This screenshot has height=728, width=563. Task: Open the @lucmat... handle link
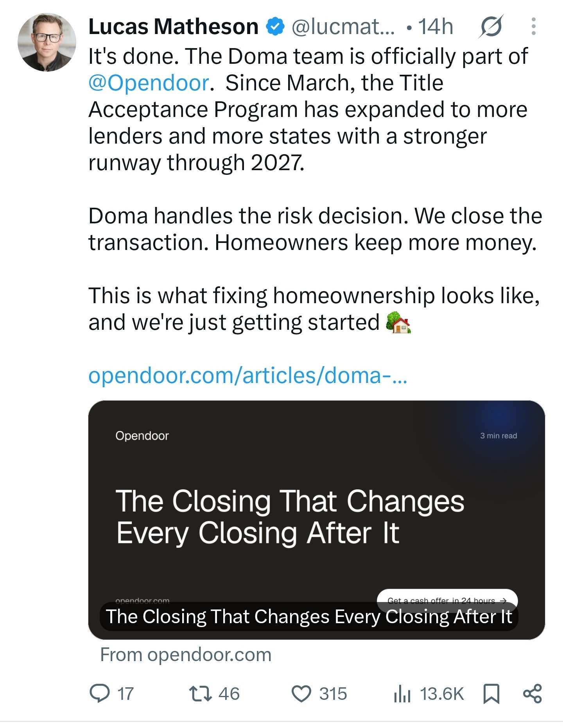pos(343,27)
